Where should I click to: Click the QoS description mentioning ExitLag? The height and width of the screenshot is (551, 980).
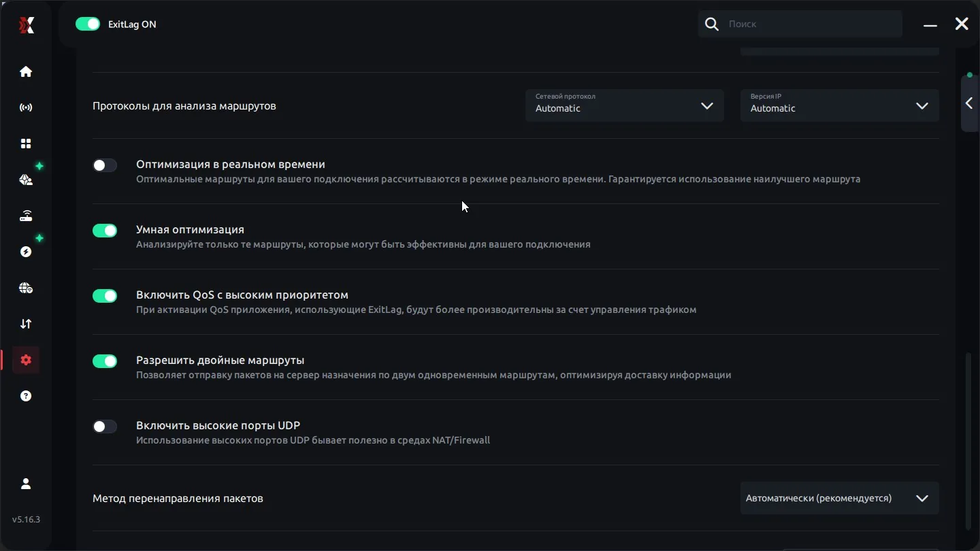(416, 310)
